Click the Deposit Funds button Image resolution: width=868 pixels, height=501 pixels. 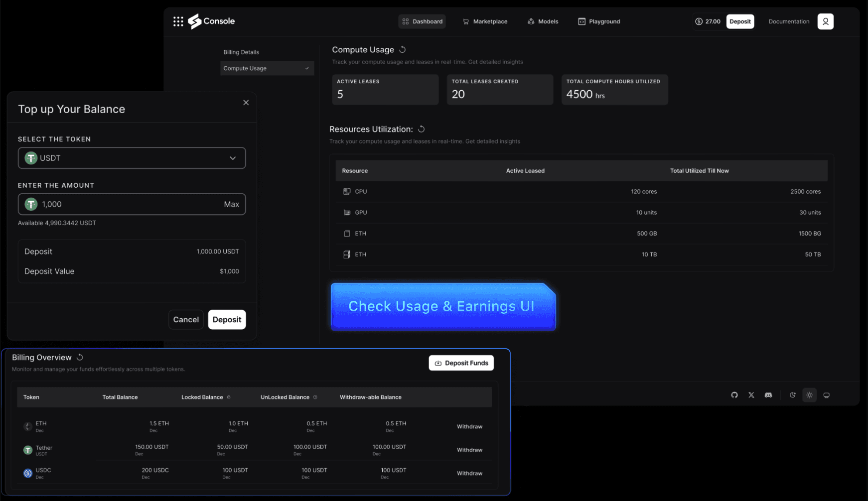click(461, 363)
